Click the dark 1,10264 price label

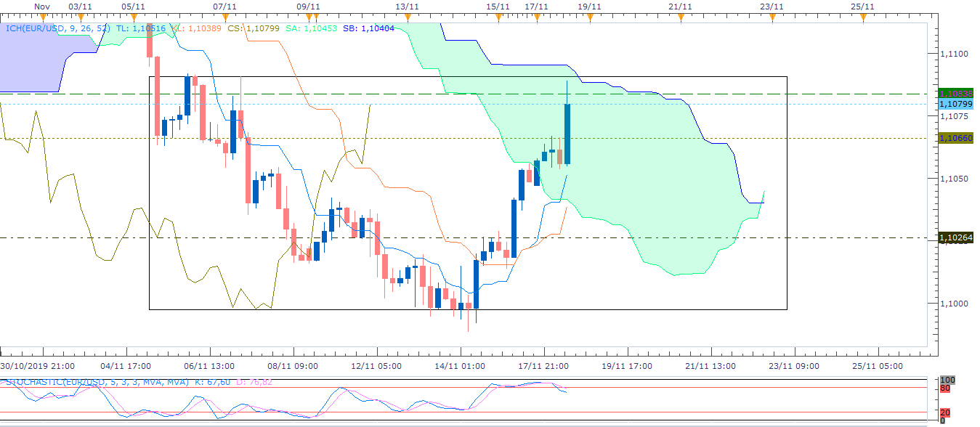pos(956,237)
